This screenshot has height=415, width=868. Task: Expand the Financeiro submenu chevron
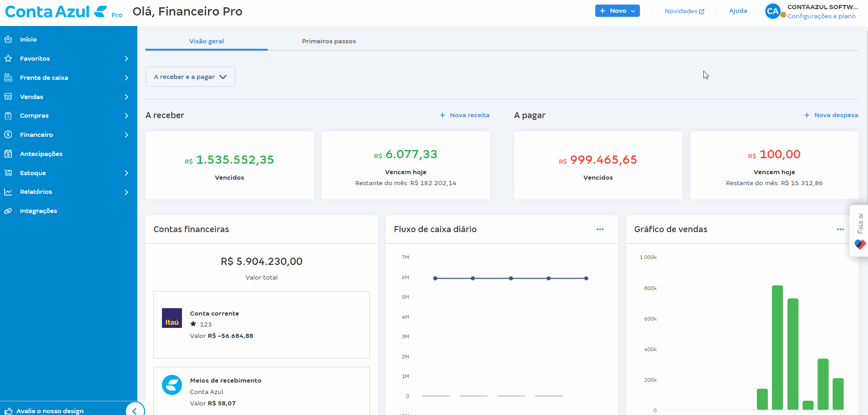[126, 135]
